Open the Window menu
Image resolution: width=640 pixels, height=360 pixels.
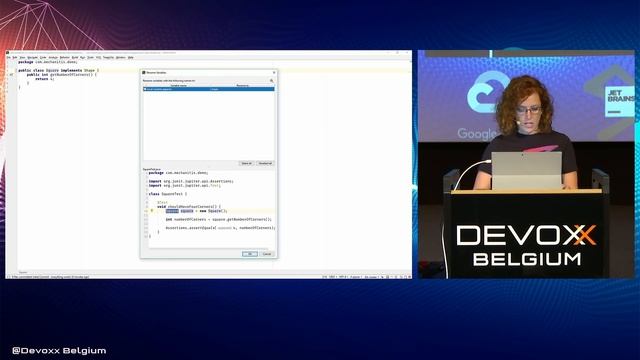120,58
